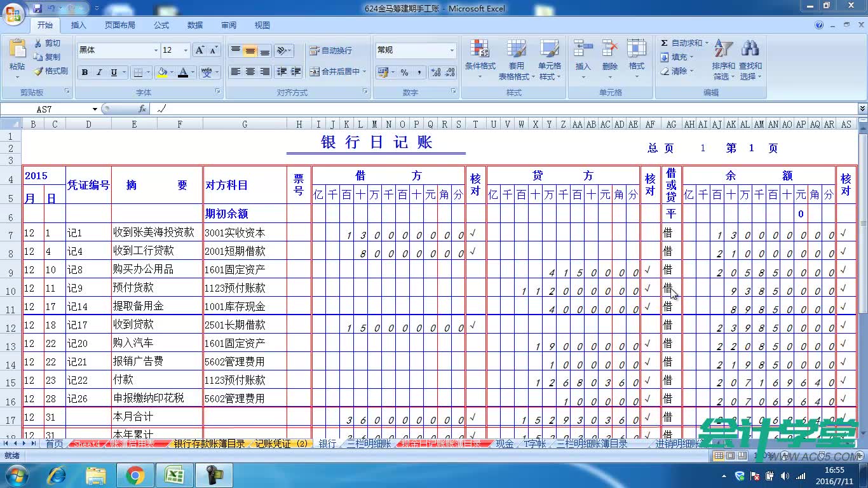Click the Delete cells (删除) icon
Viewport: 868px width, 488px height.
(610, 49)
